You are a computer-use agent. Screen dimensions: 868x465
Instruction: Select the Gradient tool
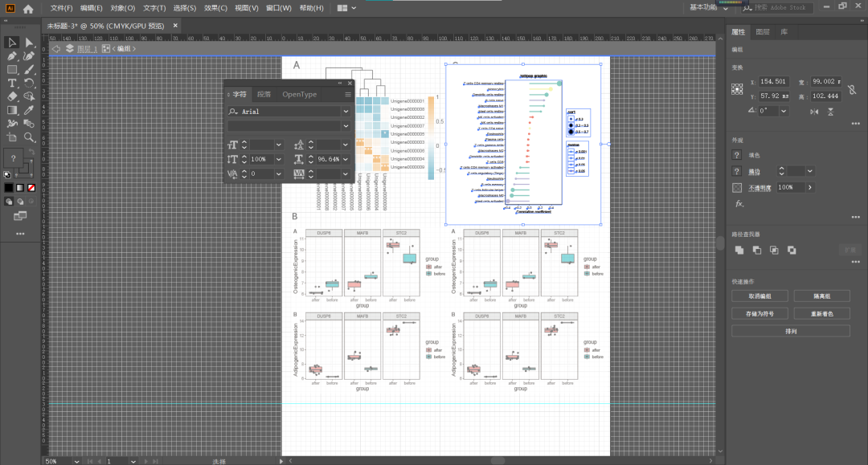click(11, 110)
